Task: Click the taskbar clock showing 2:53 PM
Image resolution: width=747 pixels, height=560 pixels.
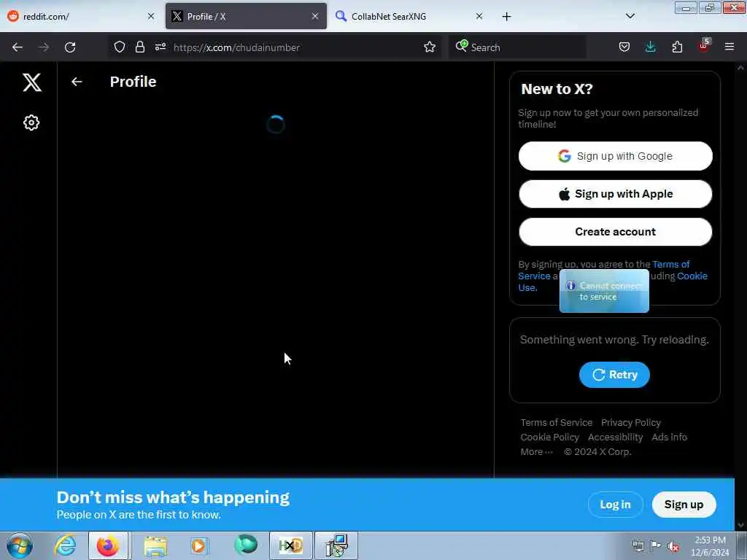Action: click(x=710, y=546)
